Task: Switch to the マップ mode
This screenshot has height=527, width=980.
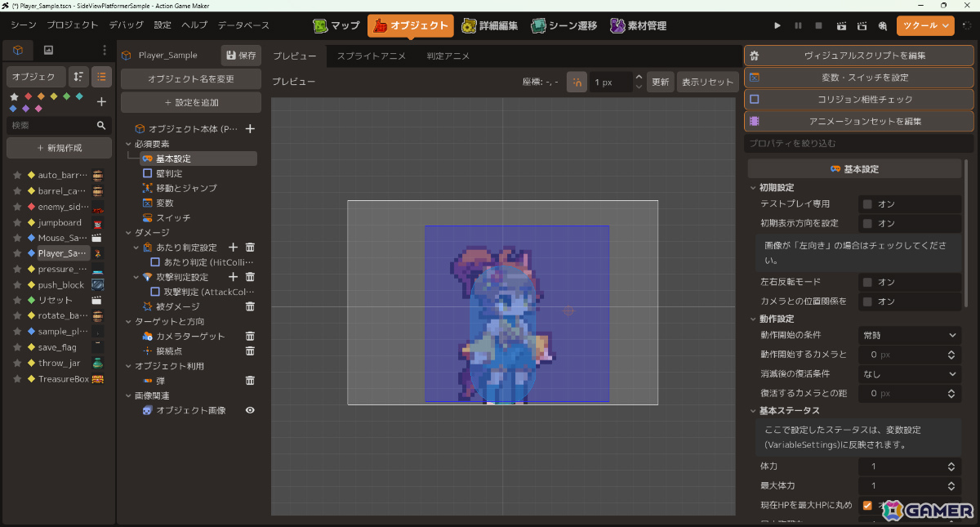Action: tap(336, 25)
